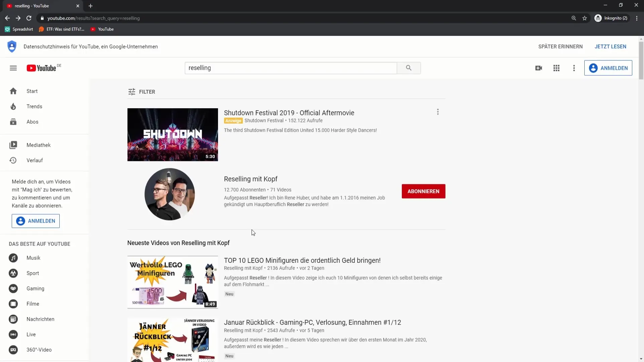Open Verlauf history entry
The image size is (644, 362).
pos(35,161)
